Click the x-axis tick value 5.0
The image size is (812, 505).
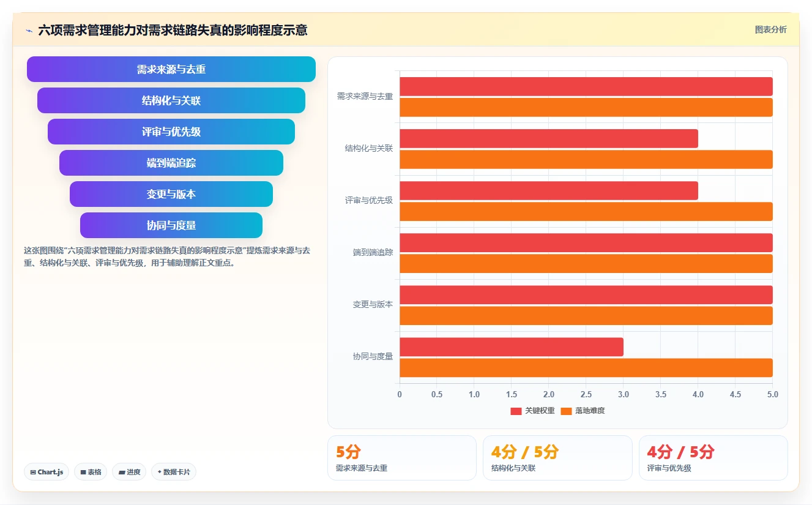click(x=773, y=394)
